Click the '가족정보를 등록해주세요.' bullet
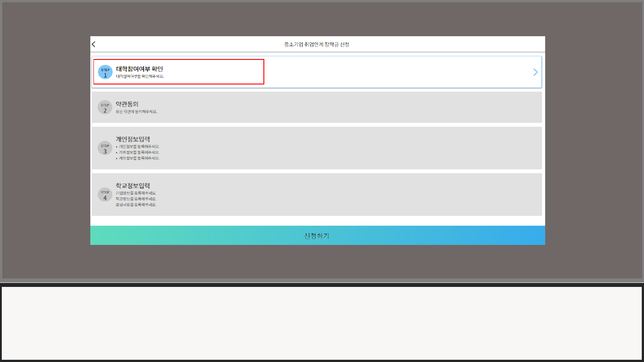Viewport: 644px width, 362px height. coord(139,152)
